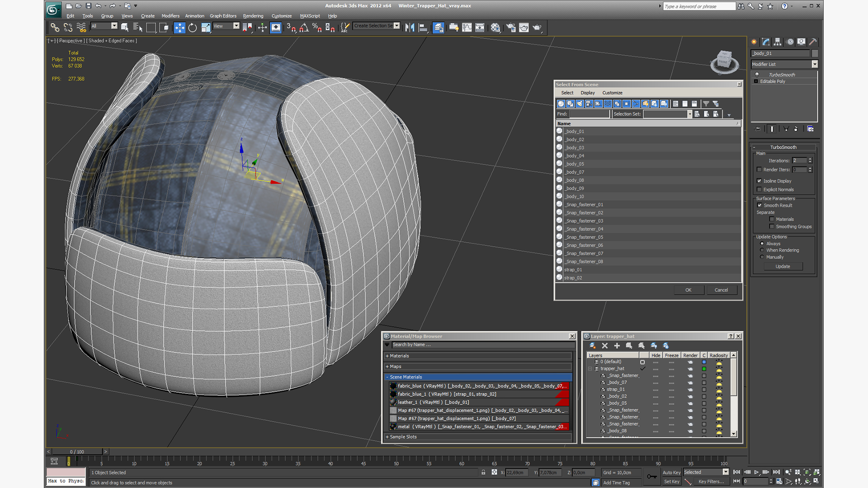Open the Display command panel tab
868x488 pixels.
tap(801, 42)
